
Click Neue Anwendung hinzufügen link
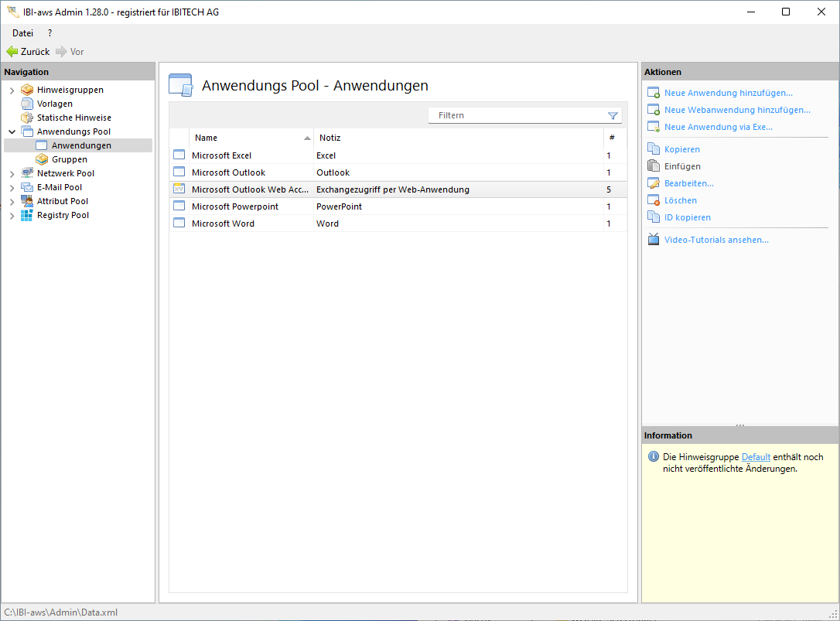728,93
